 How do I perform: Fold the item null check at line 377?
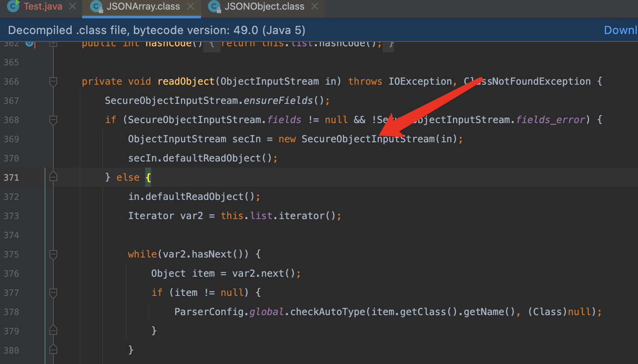click(x=53, y=293)
